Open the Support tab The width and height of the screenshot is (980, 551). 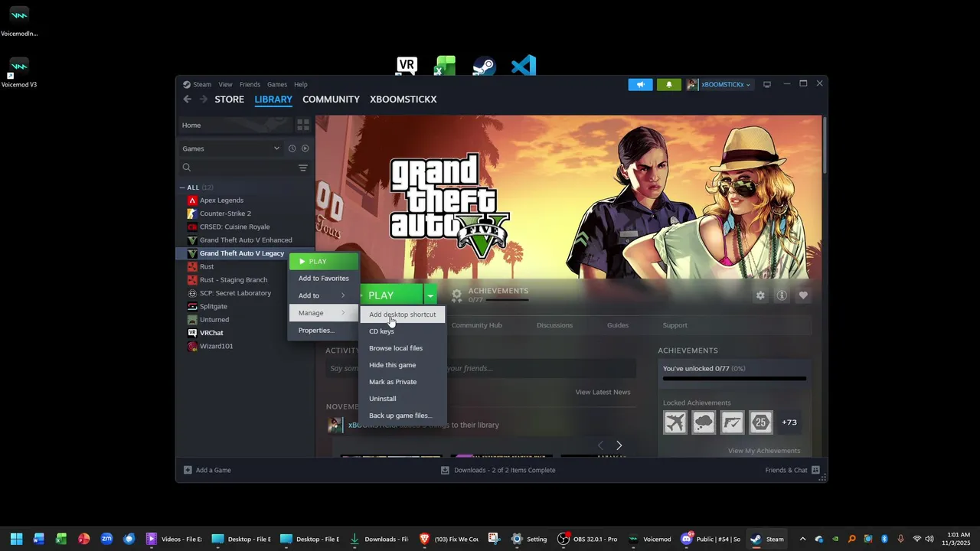(x=675, y=325)
